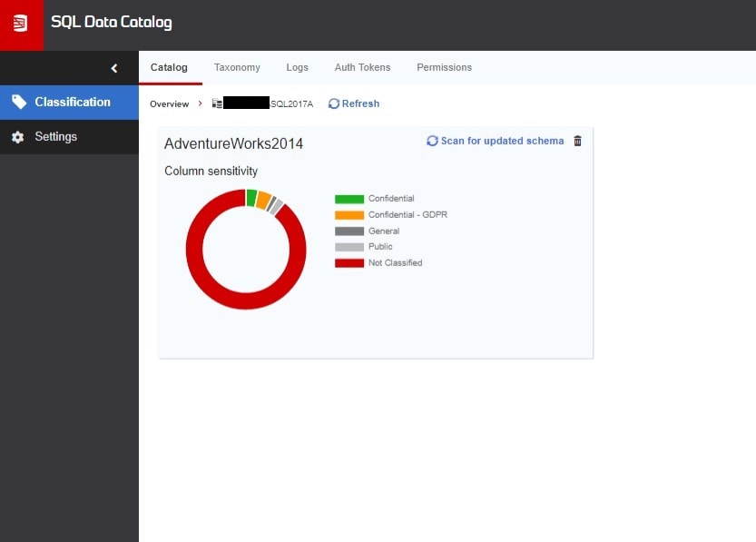
Task: Collapse the sidebar with the left chevron
Action: (114, 68)
